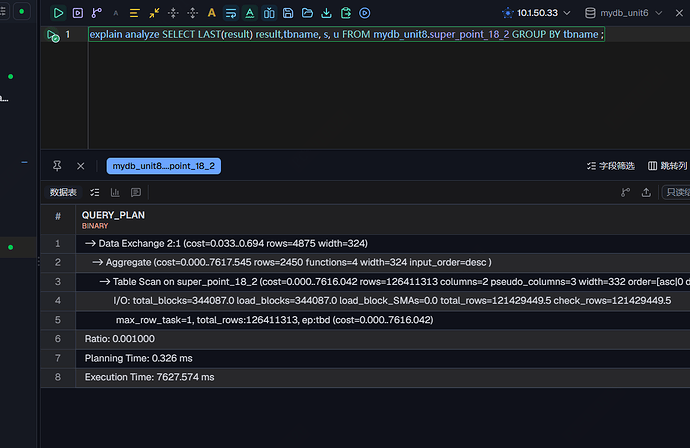This screenshot has height=448, width=690.
Task: Select the Planning Time: 0.326 ms row
Action: [383, 358]
